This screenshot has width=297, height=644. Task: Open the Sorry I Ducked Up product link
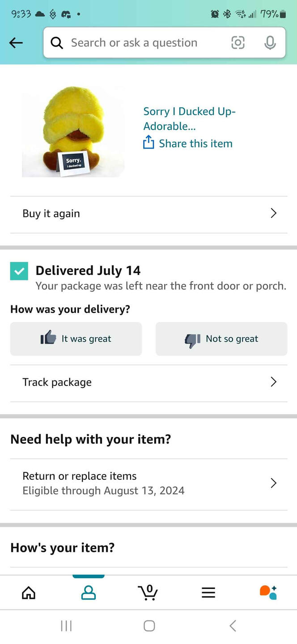[189, 119]
